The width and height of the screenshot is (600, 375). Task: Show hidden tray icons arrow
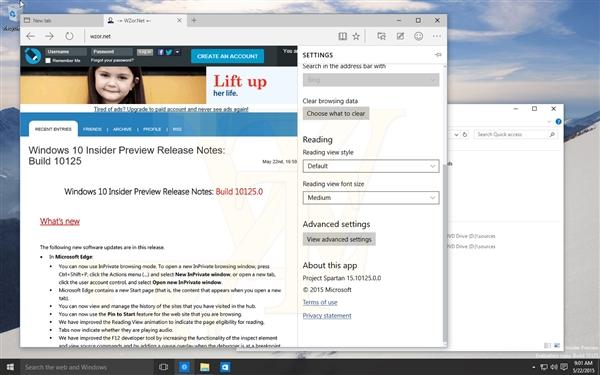534,367
